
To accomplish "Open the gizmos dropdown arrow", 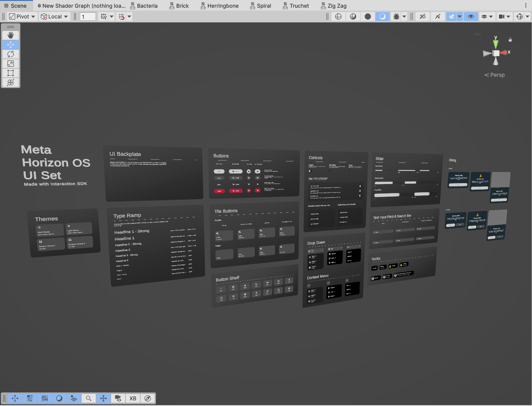I will tap(528, 16).
